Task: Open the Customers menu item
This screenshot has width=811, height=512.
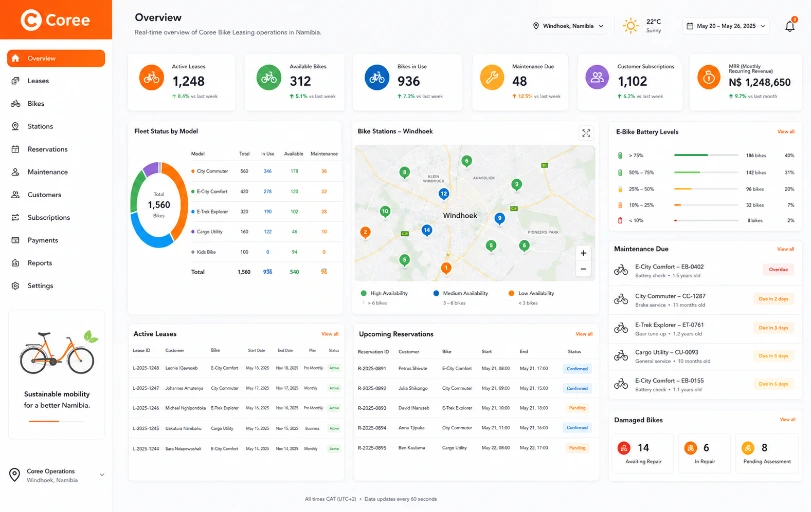Action: [x=56, y=194]
